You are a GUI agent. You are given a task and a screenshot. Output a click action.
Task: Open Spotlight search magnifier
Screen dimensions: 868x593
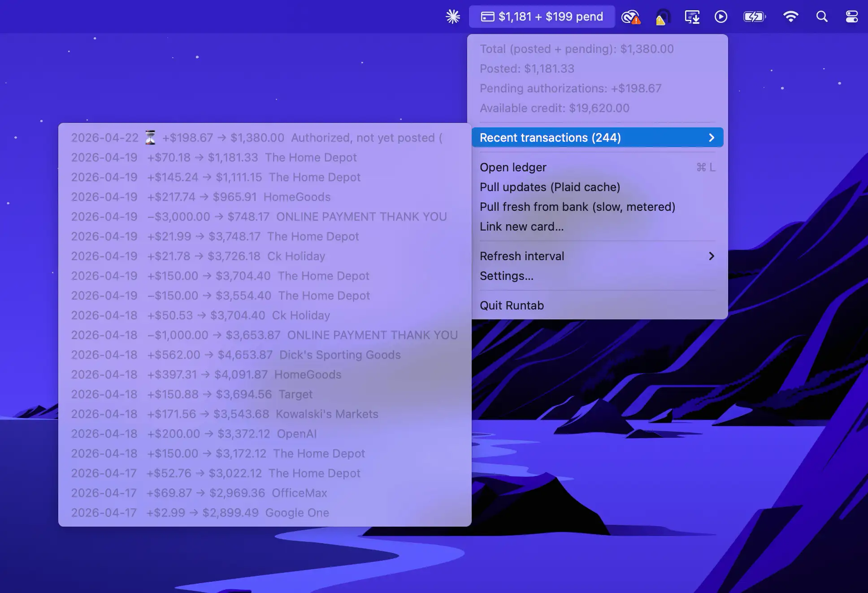[821, 17]
